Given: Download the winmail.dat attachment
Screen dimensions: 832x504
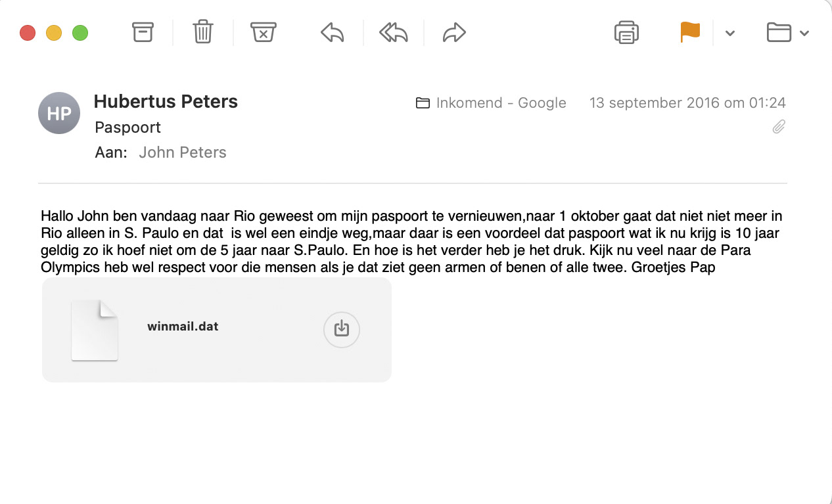Looking at the screenshot, I should (x=342, y=329).
